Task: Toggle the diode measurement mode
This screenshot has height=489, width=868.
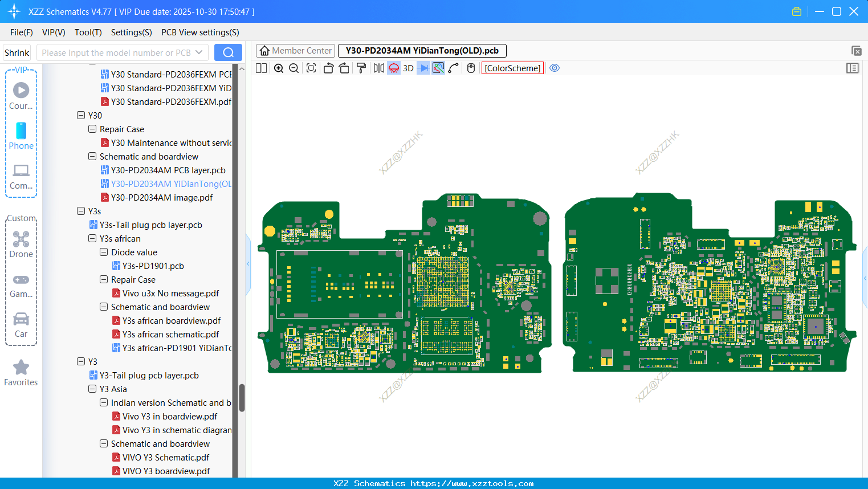Action: click(422, 68)
